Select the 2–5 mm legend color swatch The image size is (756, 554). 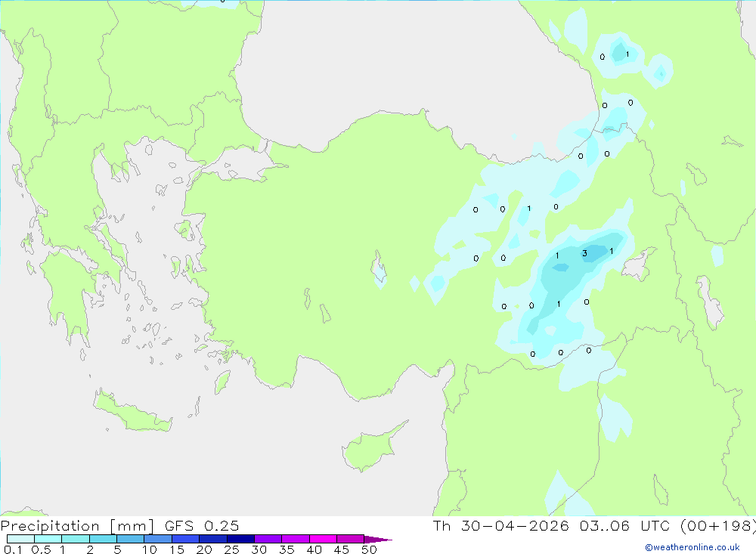point(103,539)
